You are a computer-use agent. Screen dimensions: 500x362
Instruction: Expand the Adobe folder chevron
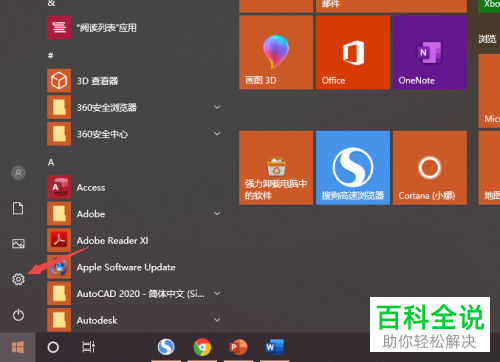(x=217, y=213)
